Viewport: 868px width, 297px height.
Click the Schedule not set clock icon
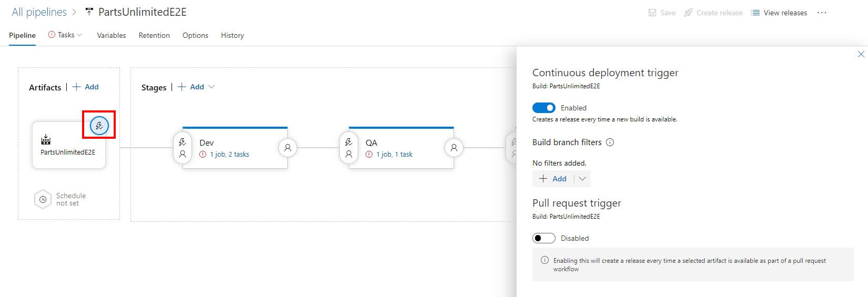pyautogui.click(x=43, y=200)
